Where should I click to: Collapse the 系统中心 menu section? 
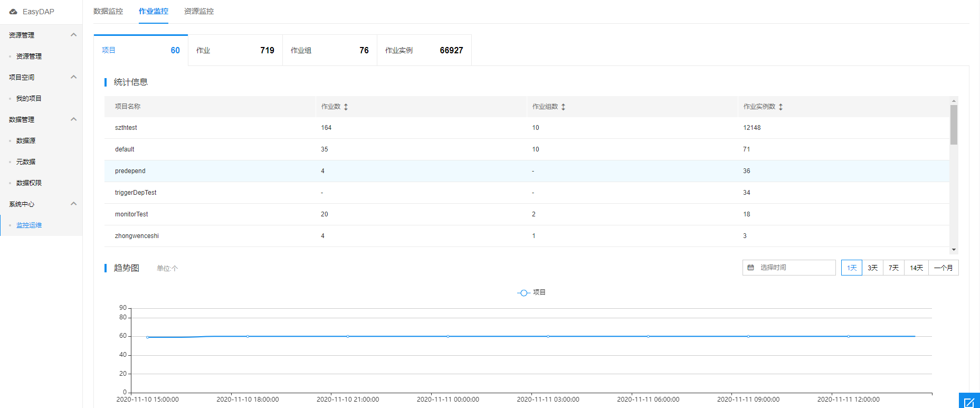tap(73, 204)
